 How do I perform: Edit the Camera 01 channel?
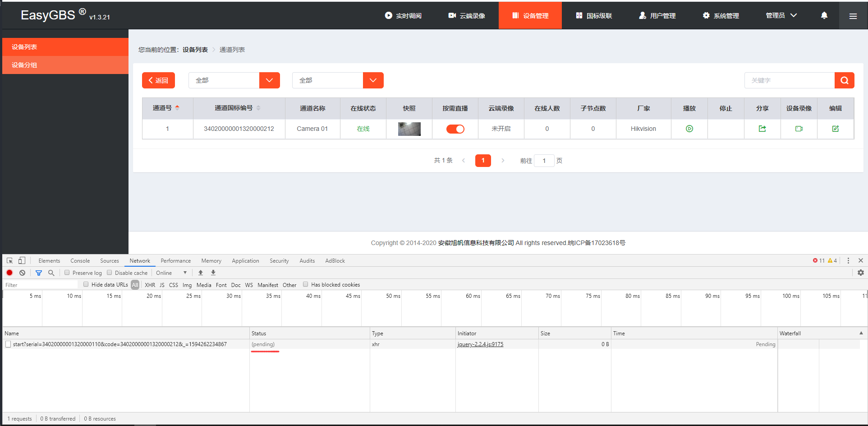pyautogui.click(x=835, y=129)
